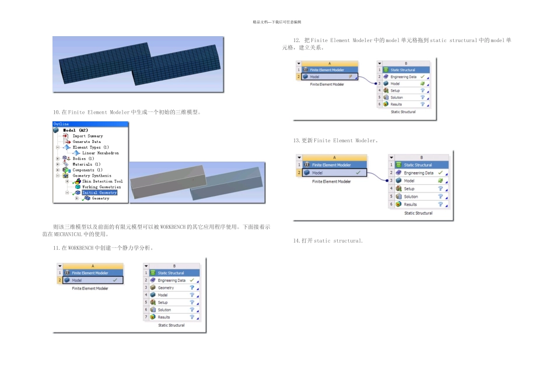Click the Generate Data arrow icon
This screenshot has width=554, height=392.
click(x=67, y=142)
